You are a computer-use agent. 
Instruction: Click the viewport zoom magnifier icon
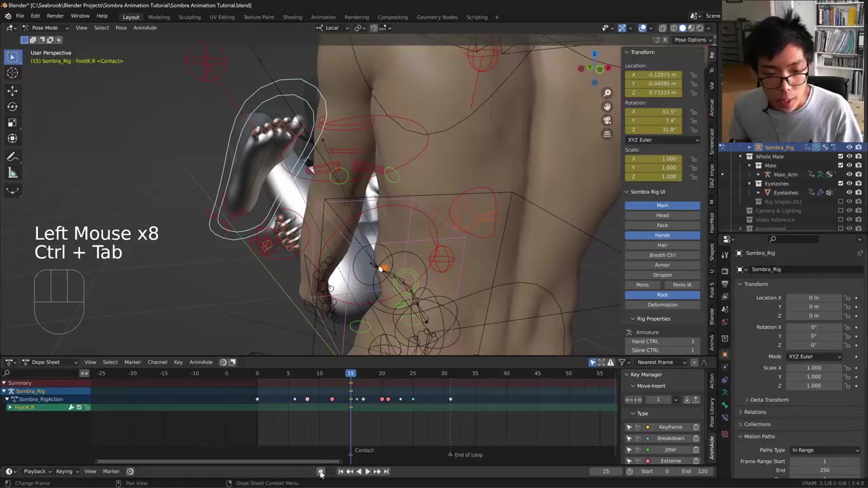click(x=607, y=93)
